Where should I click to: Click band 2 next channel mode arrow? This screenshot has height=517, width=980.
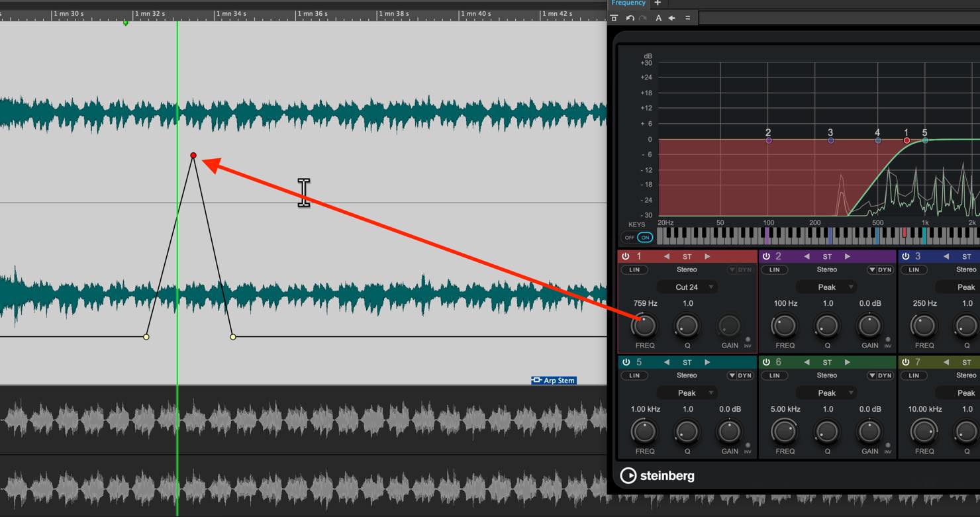847,256
